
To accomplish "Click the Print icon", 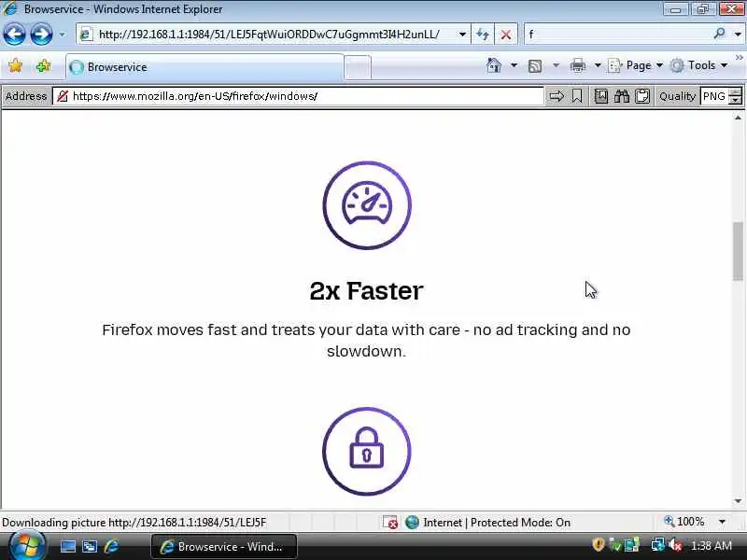I will pyautogui.click(x=577, y=65).
